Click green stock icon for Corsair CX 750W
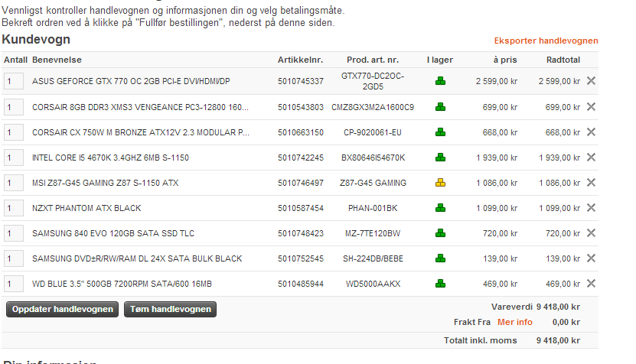The image size is (636, 364). pos(440,132)
